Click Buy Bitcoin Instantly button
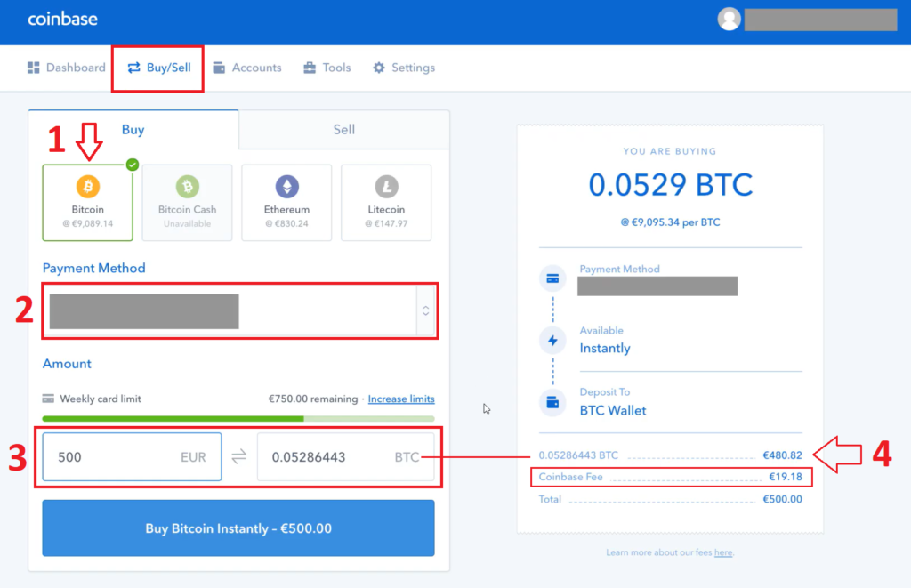 (x=238, y=528)
